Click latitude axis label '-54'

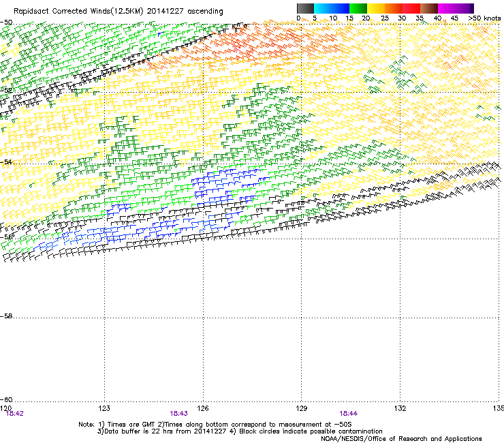coord(6,162)
